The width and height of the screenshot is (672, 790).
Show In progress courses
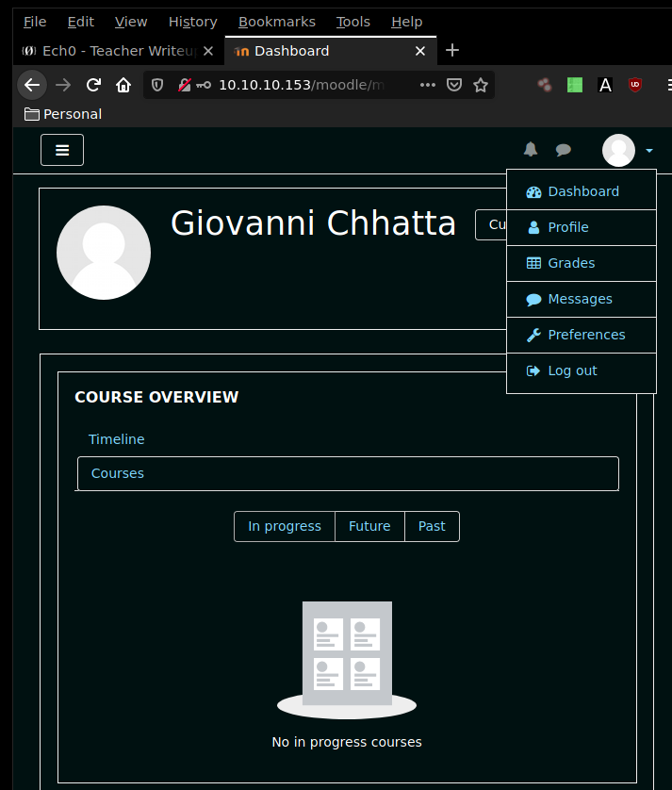pyautogui.click(x=285, y=526)
